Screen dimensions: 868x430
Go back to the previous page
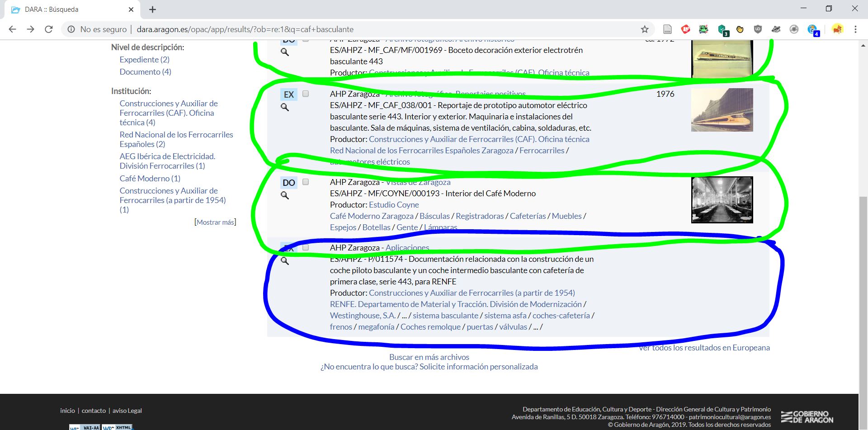12,29
